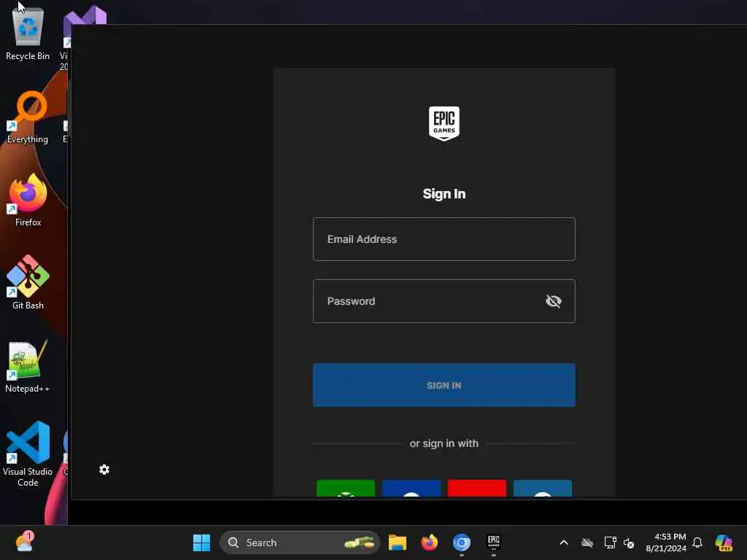Click the blue SIGN IN button
This screenshot has height=560, width=747.
coord(444,385)
